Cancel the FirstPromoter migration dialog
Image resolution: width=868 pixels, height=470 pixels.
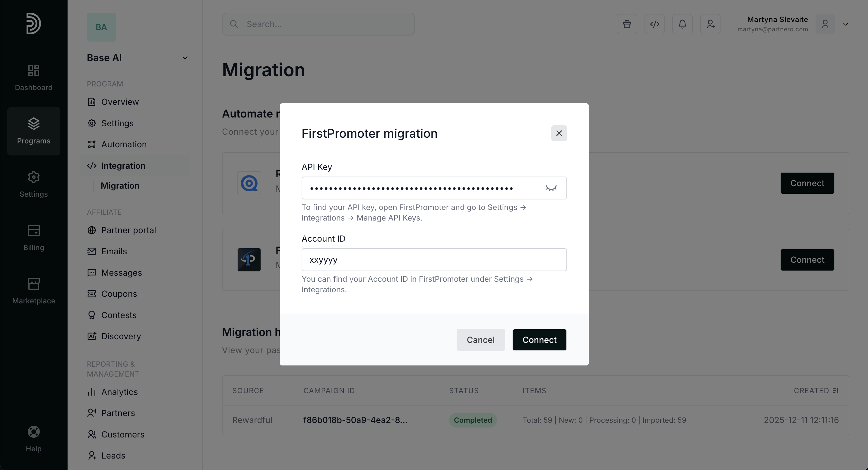pos(480,340)
